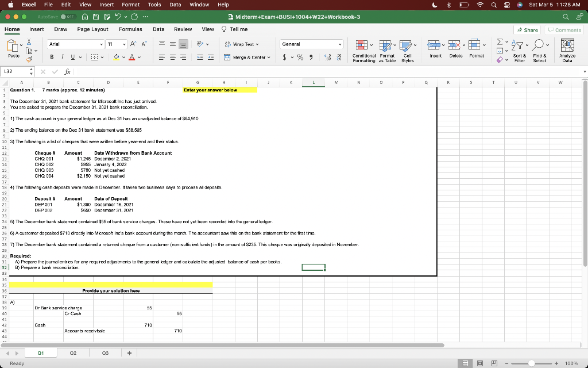Click the Delete cells icon

(x=454, y=44)
